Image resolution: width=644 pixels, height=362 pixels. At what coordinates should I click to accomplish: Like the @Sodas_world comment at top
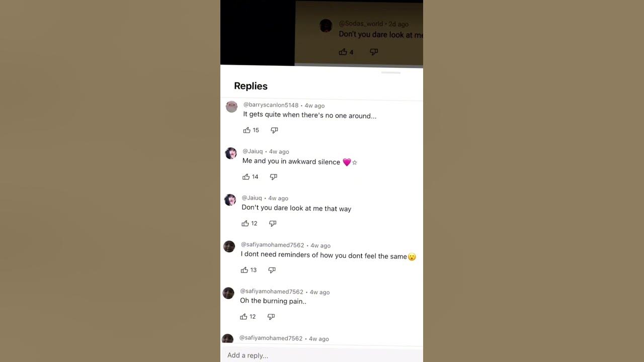(343, 52)
